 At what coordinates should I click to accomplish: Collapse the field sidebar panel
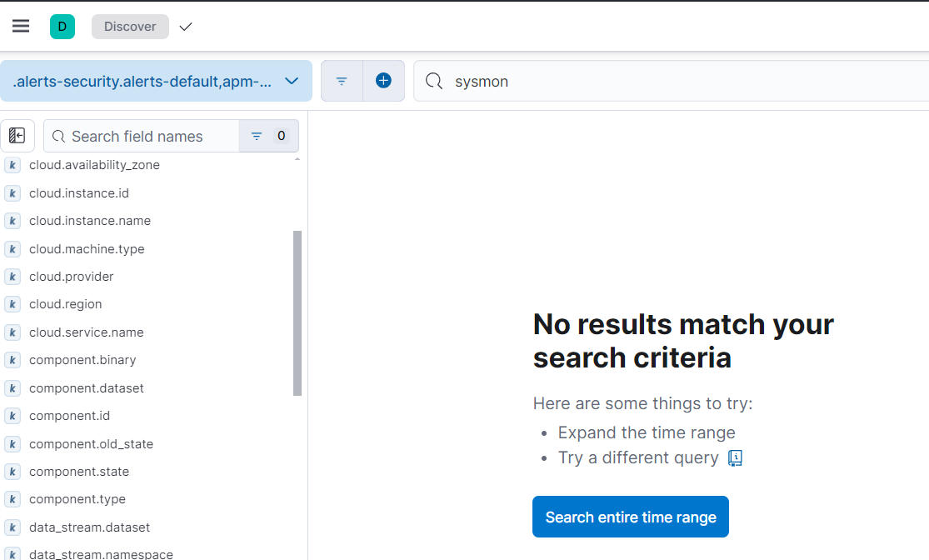[x=17, y=136]
